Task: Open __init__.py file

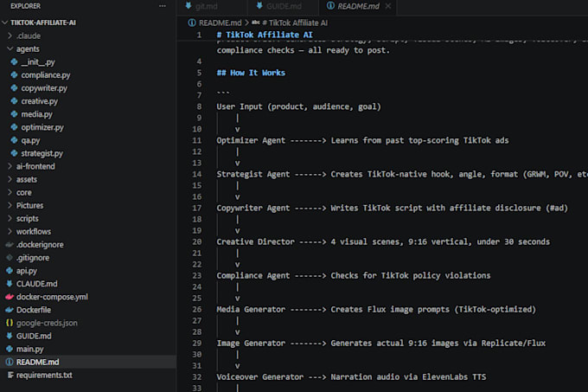Action: click(x=38, y=62)
